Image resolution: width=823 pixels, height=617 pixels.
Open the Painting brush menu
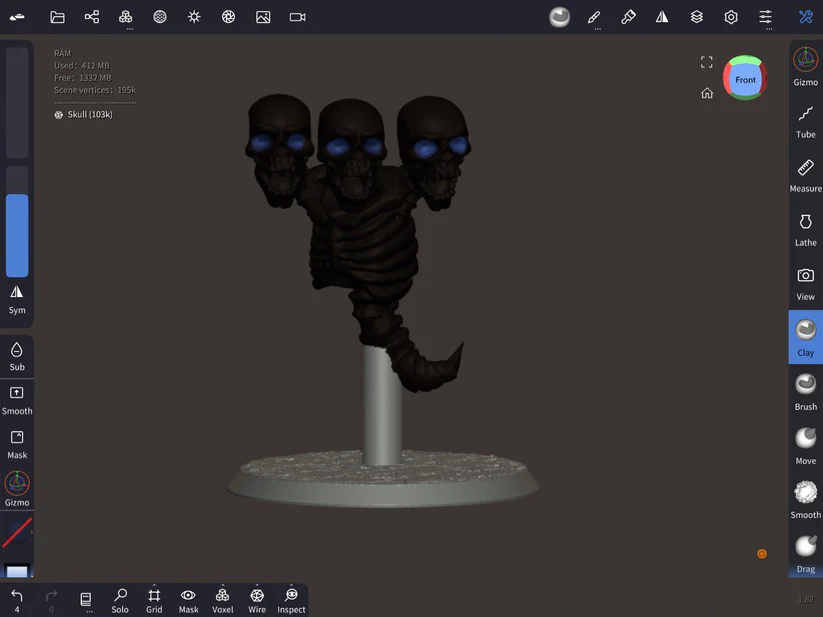point(628,17)
